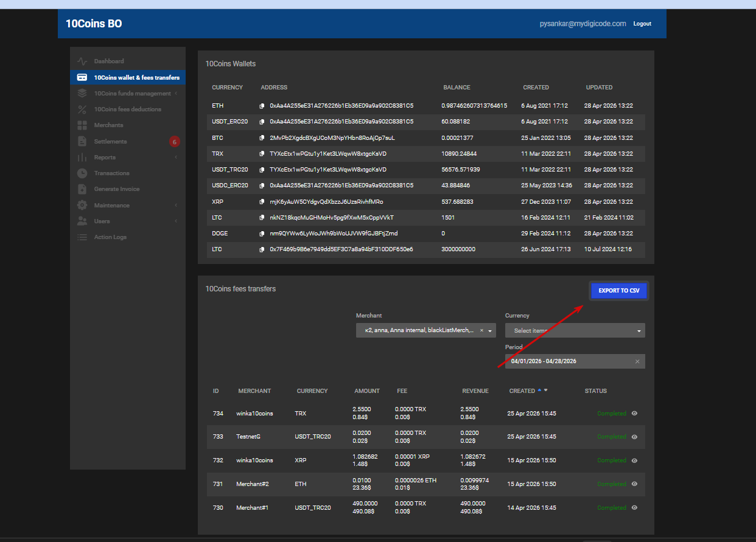The image size is (756, 542).
Task: Click the Generate Invoice icon
Action: [x=82, y=189]
